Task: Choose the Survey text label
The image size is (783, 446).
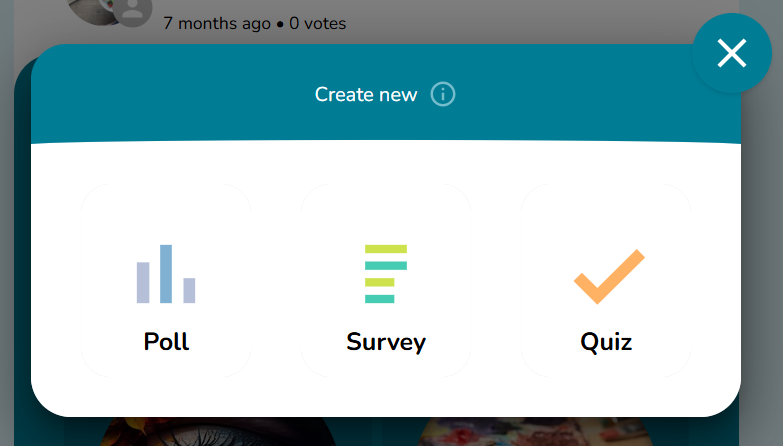Action: coord(386,342)
